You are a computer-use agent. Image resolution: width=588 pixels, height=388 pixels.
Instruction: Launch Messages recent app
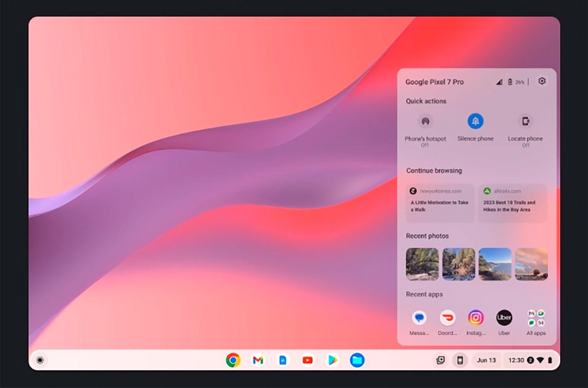point(419,318)
